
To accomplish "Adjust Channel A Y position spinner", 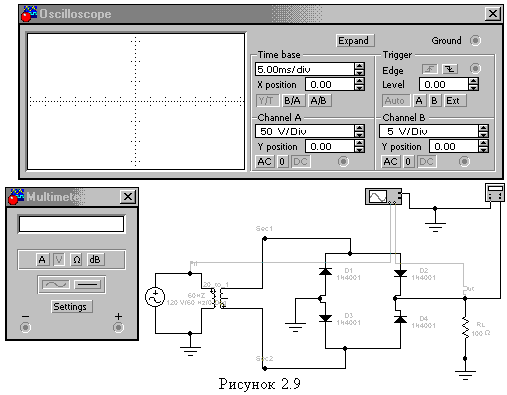I will tap(359, 146).
